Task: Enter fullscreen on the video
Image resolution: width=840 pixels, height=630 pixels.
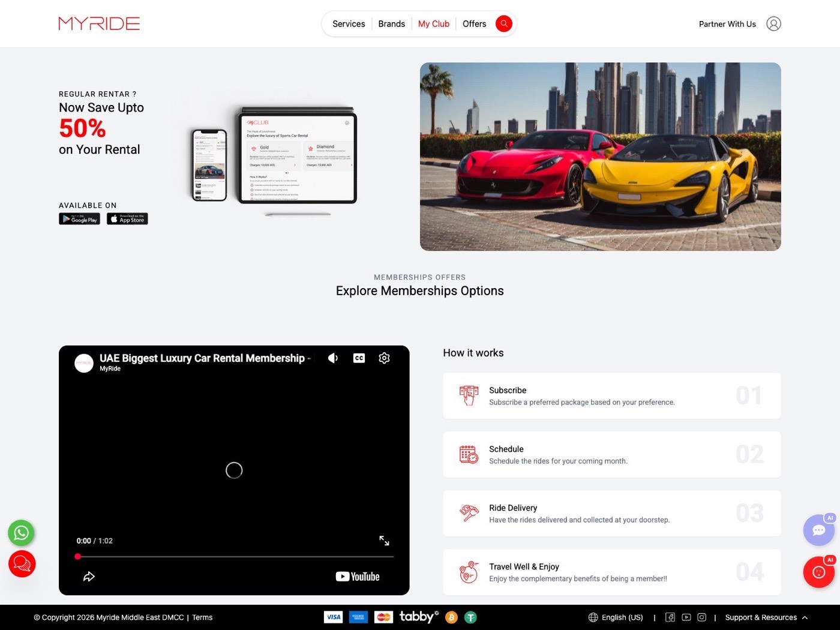Action: point(384,541)
